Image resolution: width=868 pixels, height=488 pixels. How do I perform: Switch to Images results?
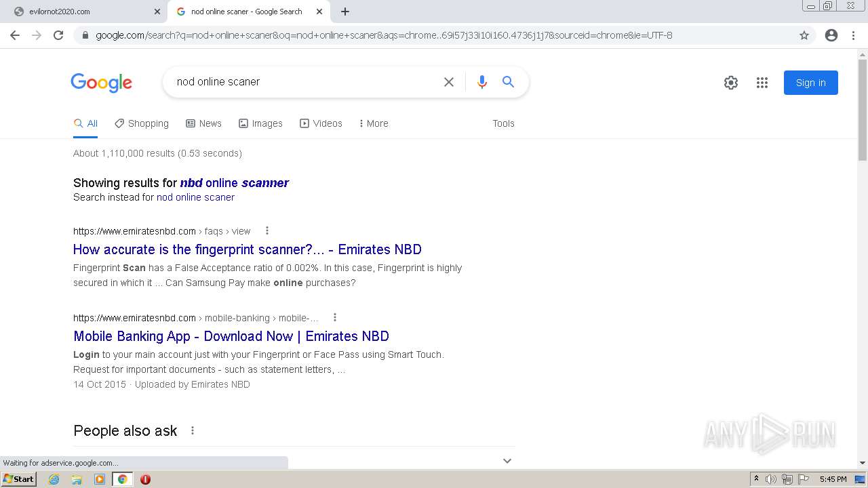pos(260,123)
